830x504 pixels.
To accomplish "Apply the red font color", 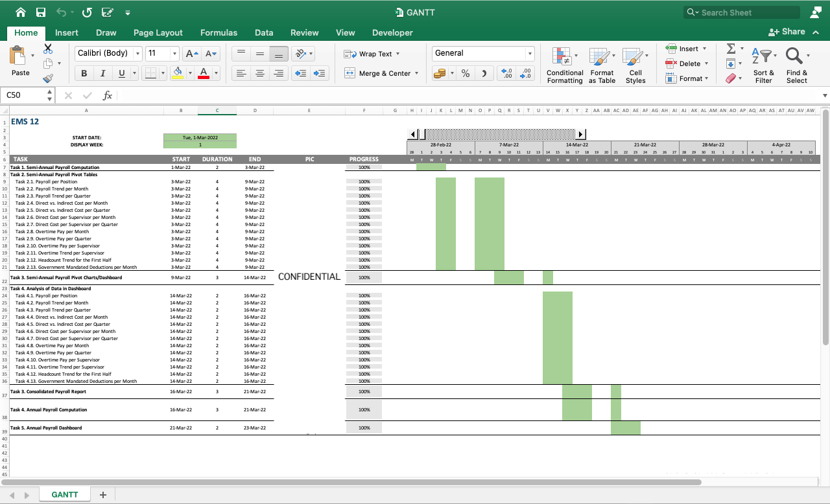I will pyautogui.click(x=204, y=74).
